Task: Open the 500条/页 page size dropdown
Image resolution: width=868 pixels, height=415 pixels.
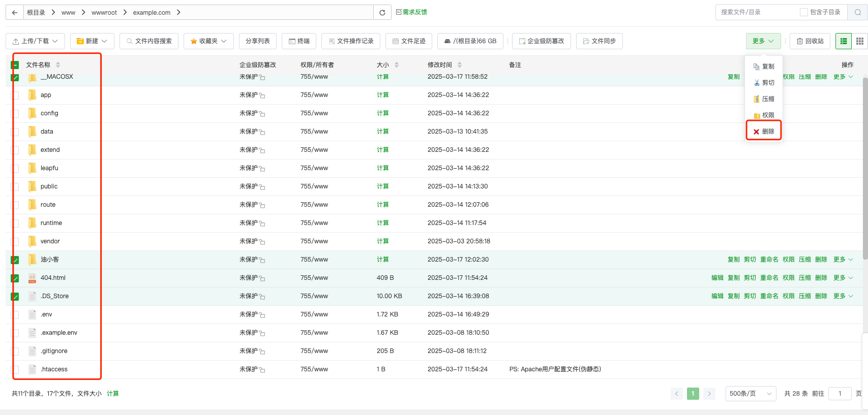Action: point(751,394)
